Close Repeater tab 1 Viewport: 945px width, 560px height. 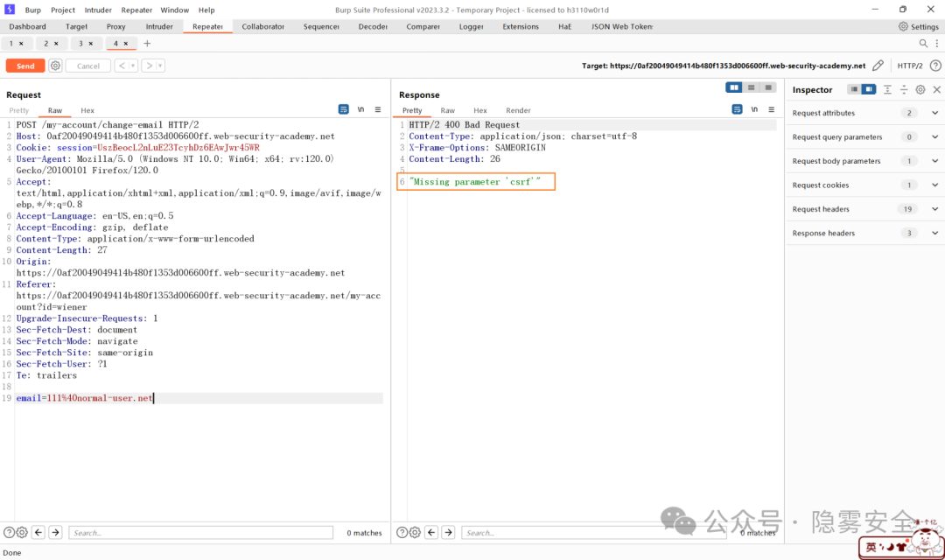[x=21, y=44]
